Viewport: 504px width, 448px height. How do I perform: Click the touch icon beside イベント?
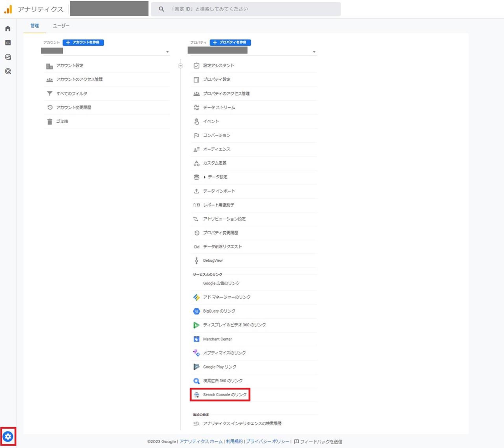tap(196, 121)
